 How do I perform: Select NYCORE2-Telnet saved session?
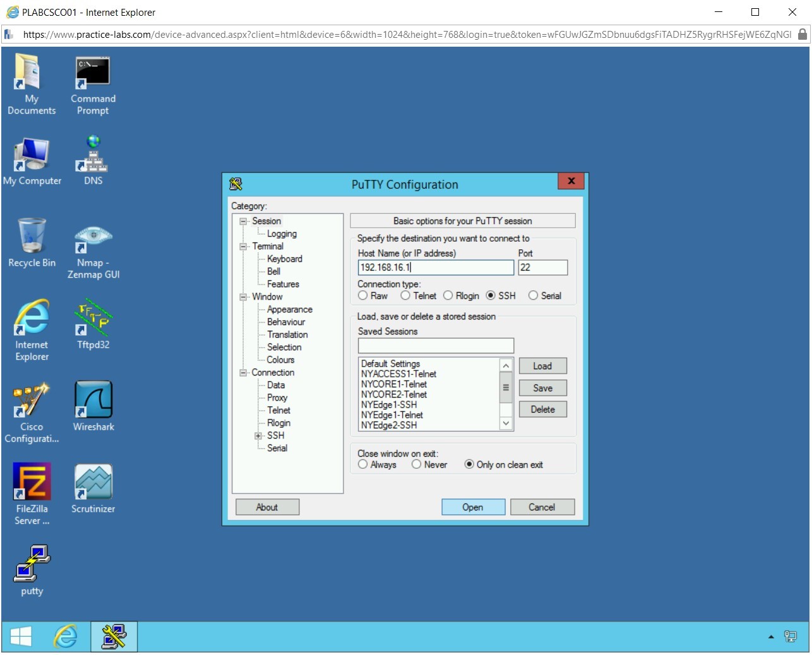(394, 395)
